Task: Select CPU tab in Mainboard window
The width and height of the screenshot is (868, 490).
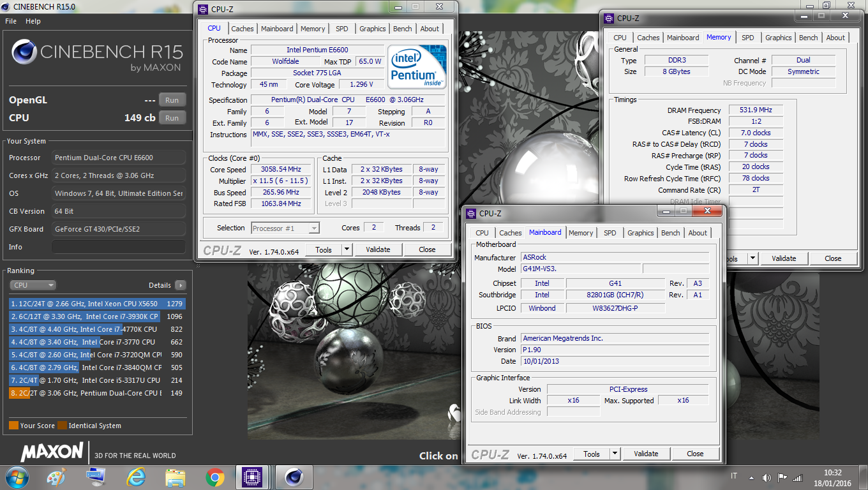Action: click(483, 233)
